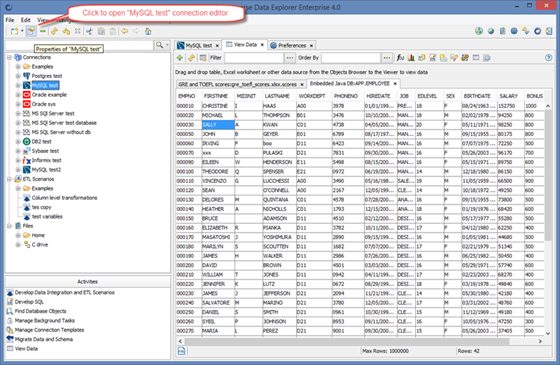Expand the MySQL test connection node
Image resolution: width=560 pixels, height=365 pixels.
(x=18, y=85)
